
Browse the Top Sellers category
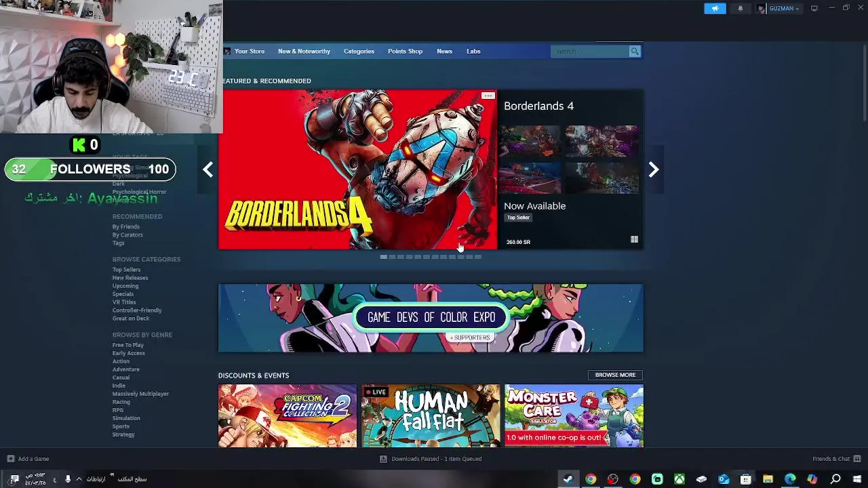coord(126,270)
